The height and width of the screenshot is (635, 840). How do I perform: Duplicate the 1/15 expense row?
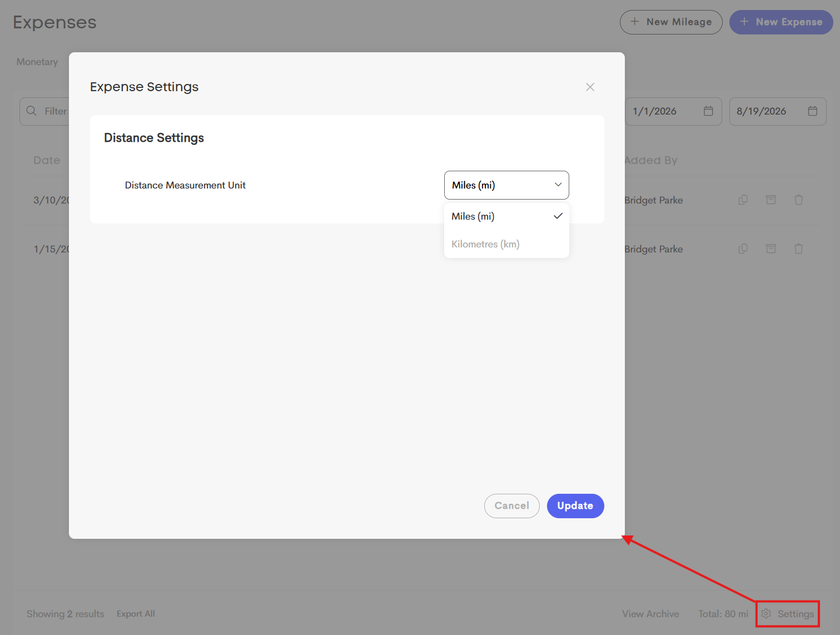point(743,249)
